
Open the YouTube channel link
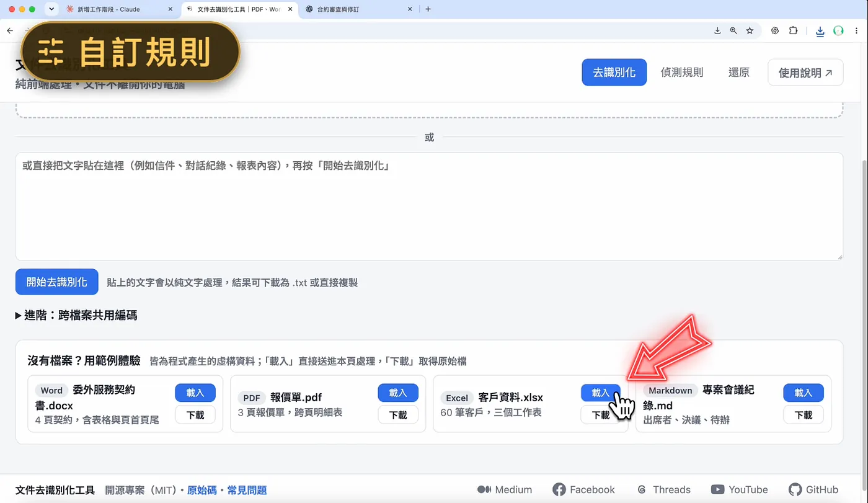tap(739, 490)
